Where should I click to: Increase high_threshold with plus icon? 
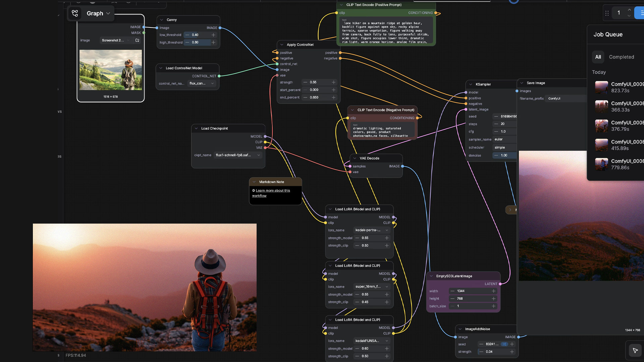[x=213, y=43]
